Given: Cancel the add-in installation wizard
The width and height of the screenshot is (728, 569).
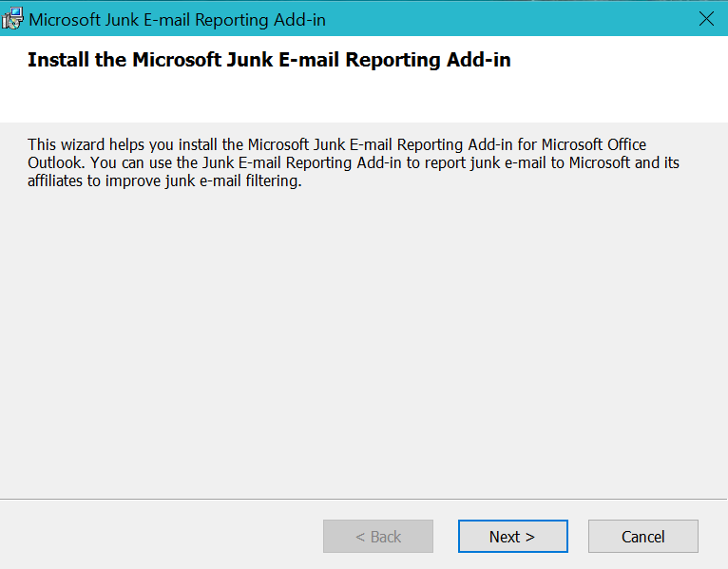Looking at the screenshot, I should pyautogui.click(x=642, y=537).
